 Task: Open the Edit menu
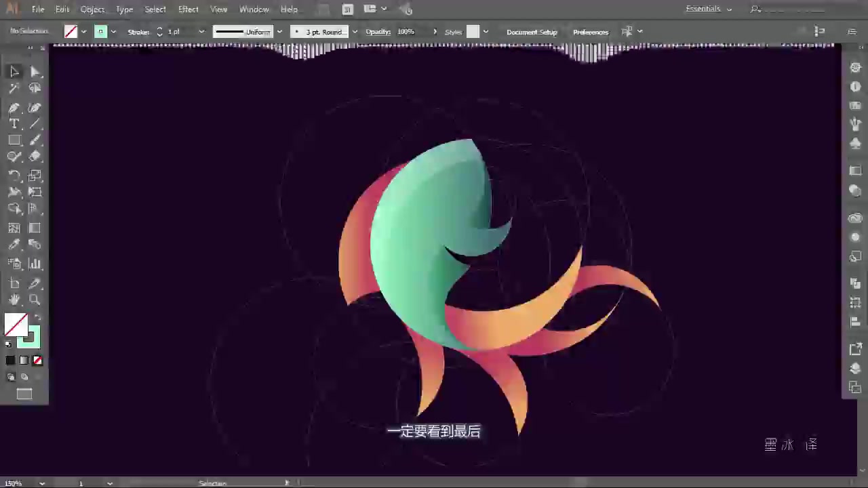pyautogui.click(x=62, y=9)
